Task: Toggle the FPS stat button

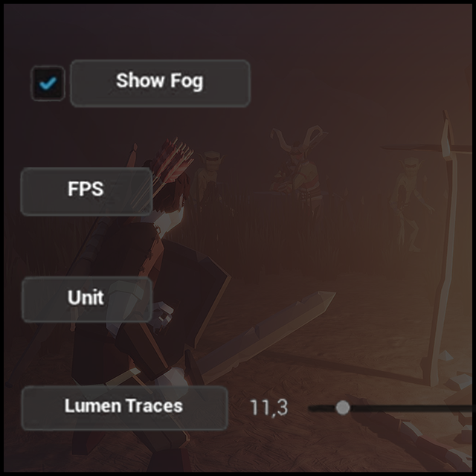Action: 86,191
